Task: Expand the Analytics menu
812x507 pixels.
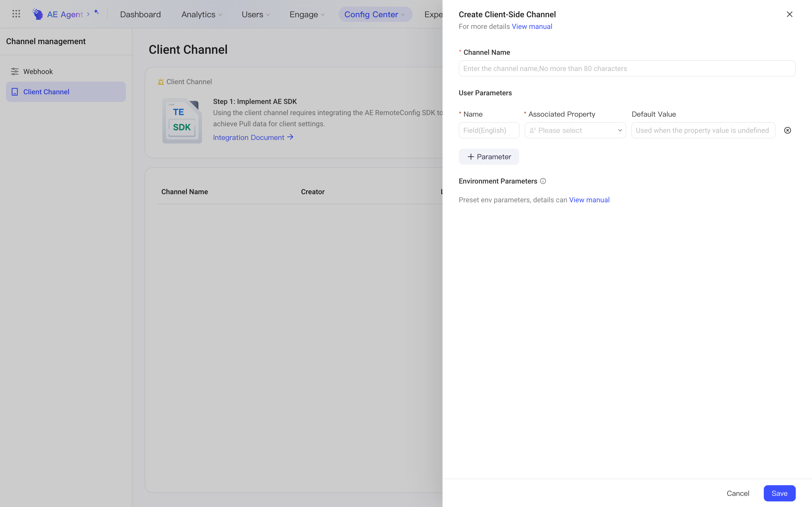Action: click(x=202, y=14)
